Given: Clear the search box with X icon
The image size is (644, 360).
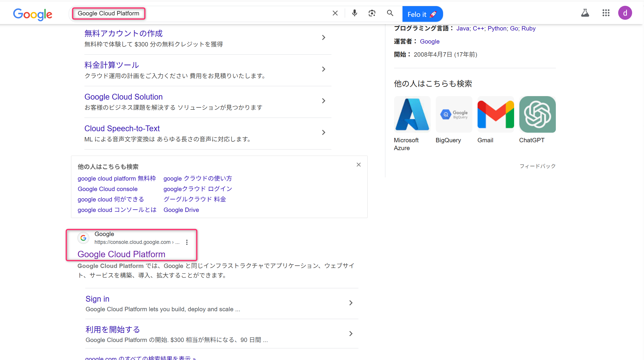Looking at the screenshot, I should coord(335,13).
